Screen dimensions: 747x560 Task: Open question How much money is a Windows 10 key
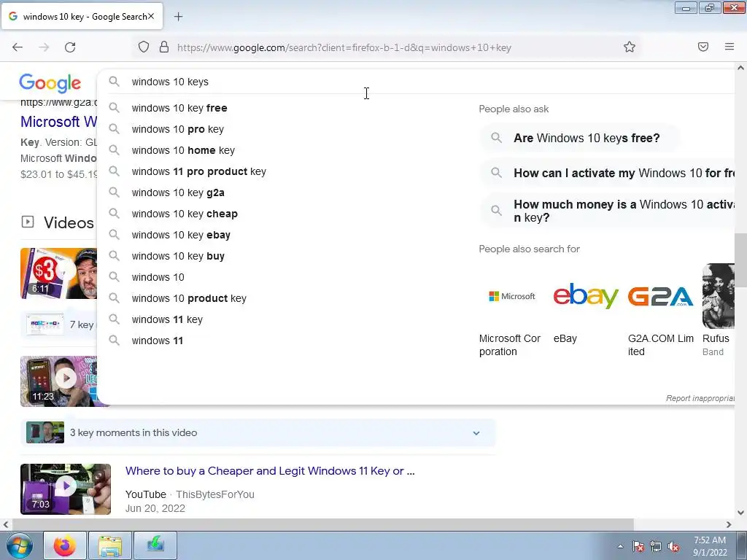pyautogui.click(x=608, y=211)
